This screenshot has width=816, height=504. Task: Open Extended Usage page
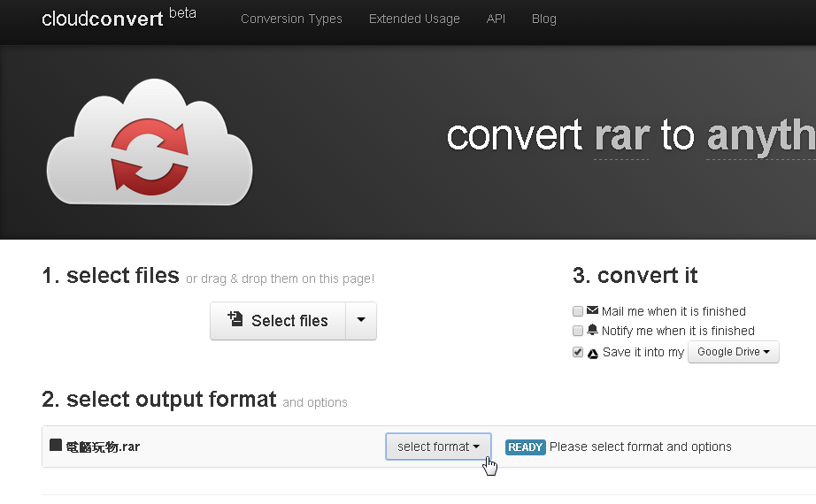point(414,19)
